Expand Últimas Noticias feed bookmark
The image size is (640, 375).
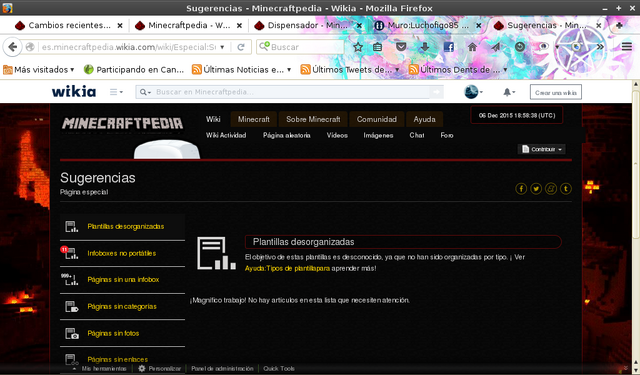click(x=241, y=70)
